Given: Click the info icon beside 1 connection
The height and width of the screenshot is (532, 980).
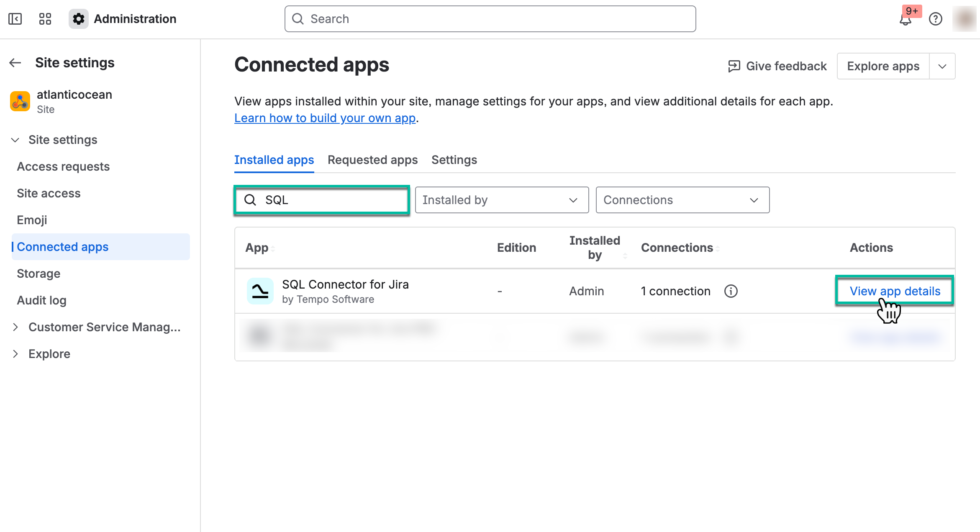Looking at the screenshot, I should point(731,291).
